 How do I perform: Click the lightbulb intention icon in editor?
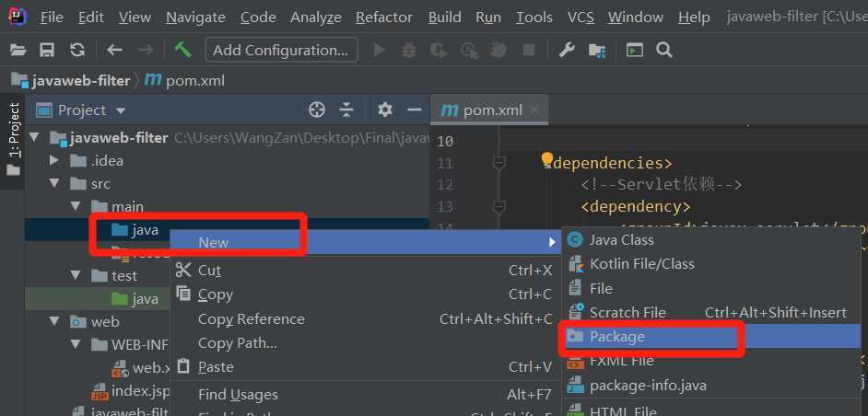pyautogui.click(x=547, y=160)
